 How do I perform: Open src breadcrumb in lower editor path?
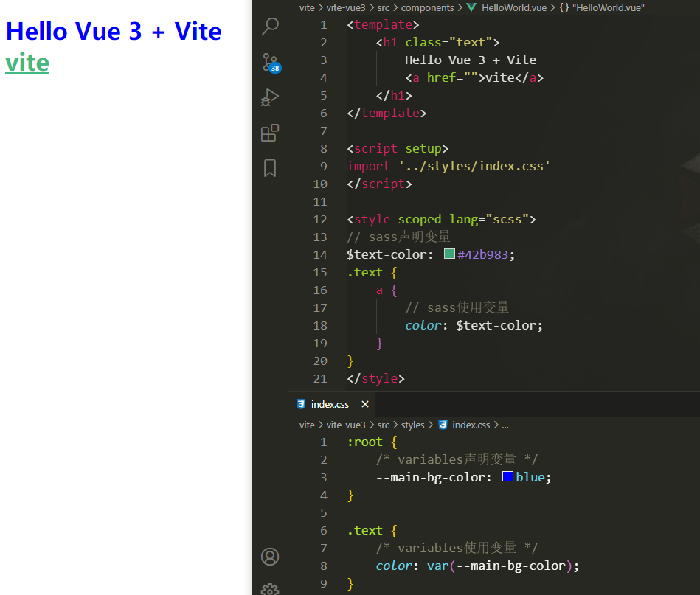[383, 425]
